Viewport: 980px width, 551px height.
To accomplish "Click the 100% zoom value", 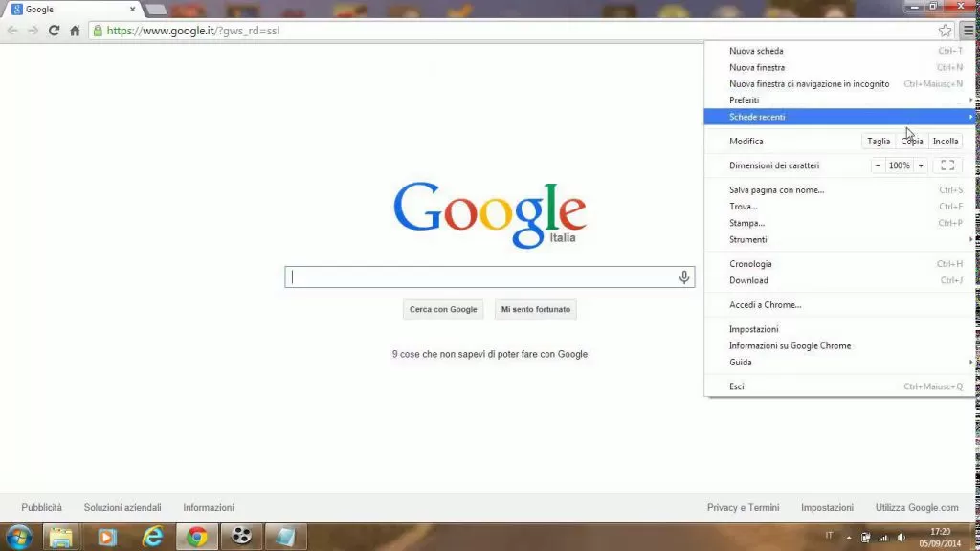I will pos(900,165).
